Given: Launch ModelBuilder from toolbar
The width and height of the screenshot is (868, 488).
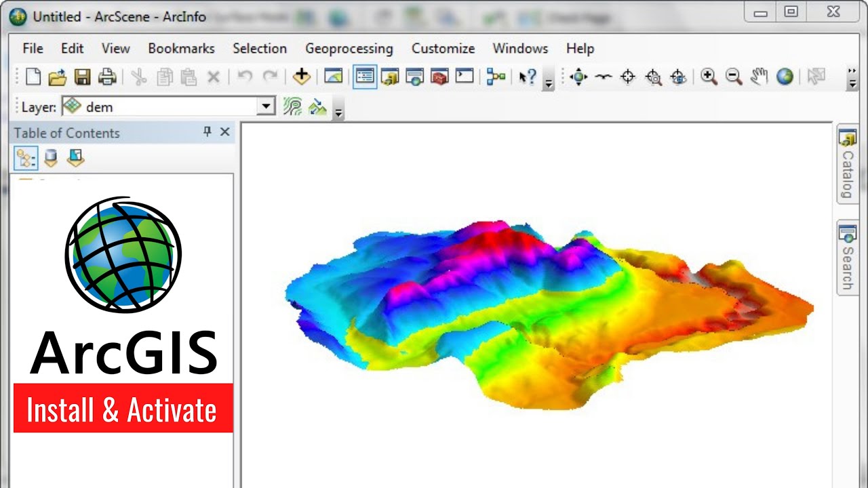Looking at the screenshot, I should click(x=496, y=77).
